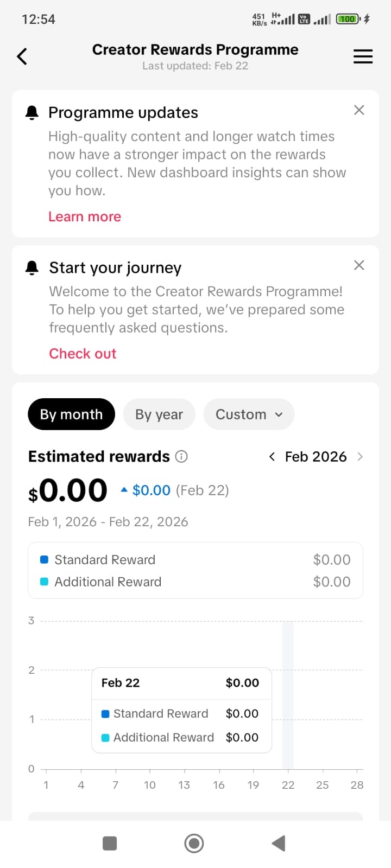Image resolution: width=391 pixels, height=868 pixels.
Task: Expand the Custom date range dropdown
Action: click(249, 414)
